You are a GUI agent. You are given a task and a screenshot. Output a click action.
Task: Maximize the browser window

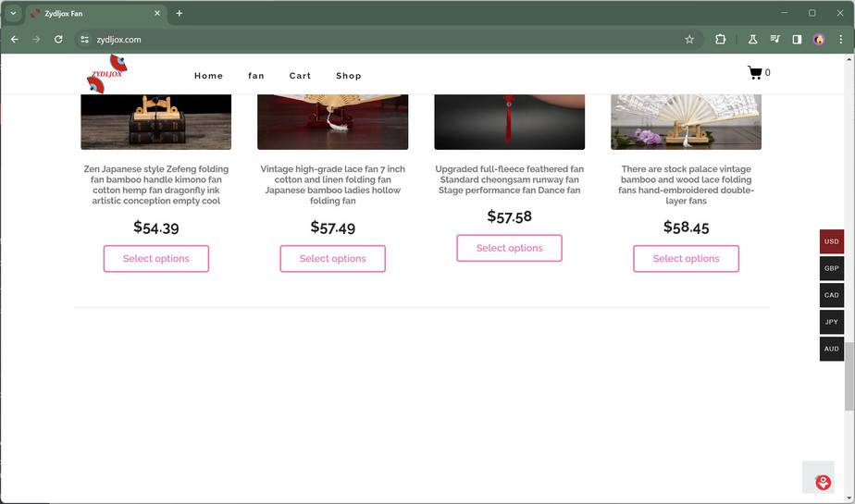[812, 13]
